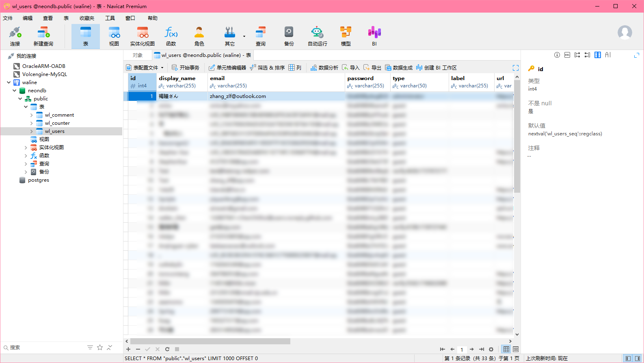Switch to grid view in status bar

(x=506, y=349)
